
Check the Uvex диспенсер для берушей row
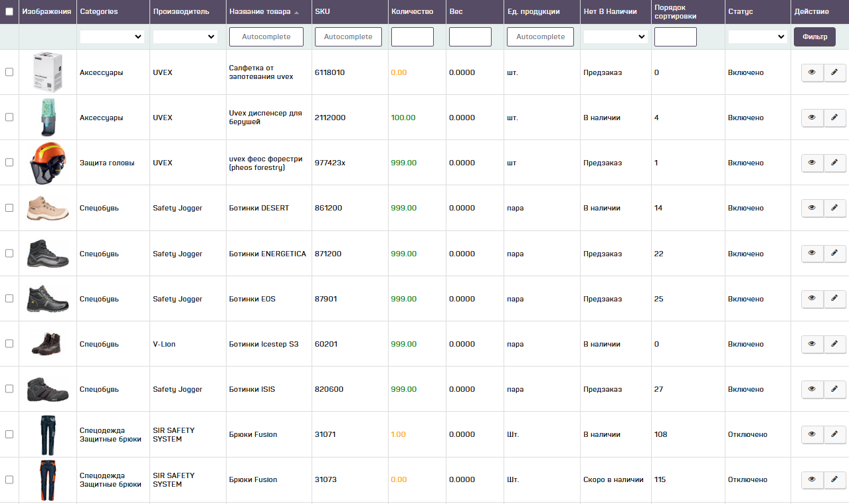[9, 118]
